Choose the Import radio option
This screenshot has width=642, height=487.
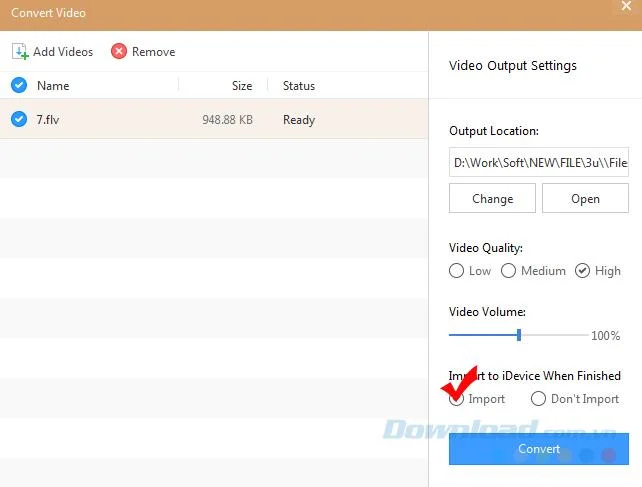(456, 399)
